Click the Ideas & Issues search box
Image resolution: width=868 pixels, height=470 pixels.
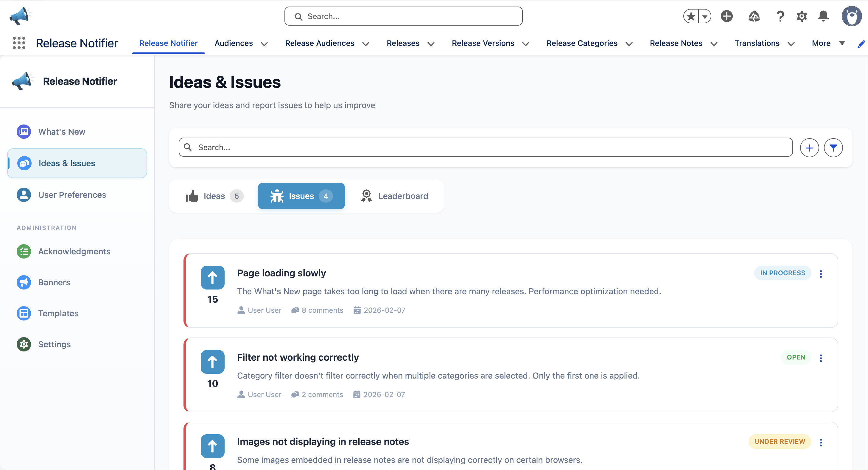[x=486, y=147]
